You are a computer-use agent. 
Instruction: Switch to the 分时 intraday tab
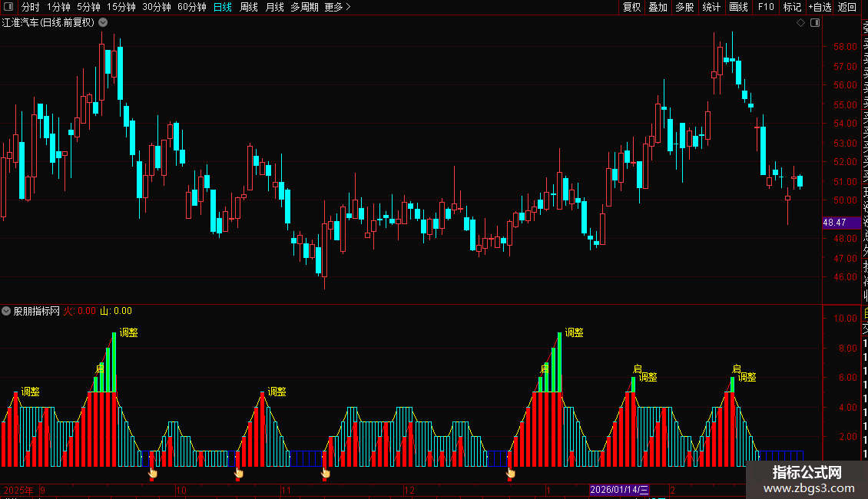tap(31, 7)
